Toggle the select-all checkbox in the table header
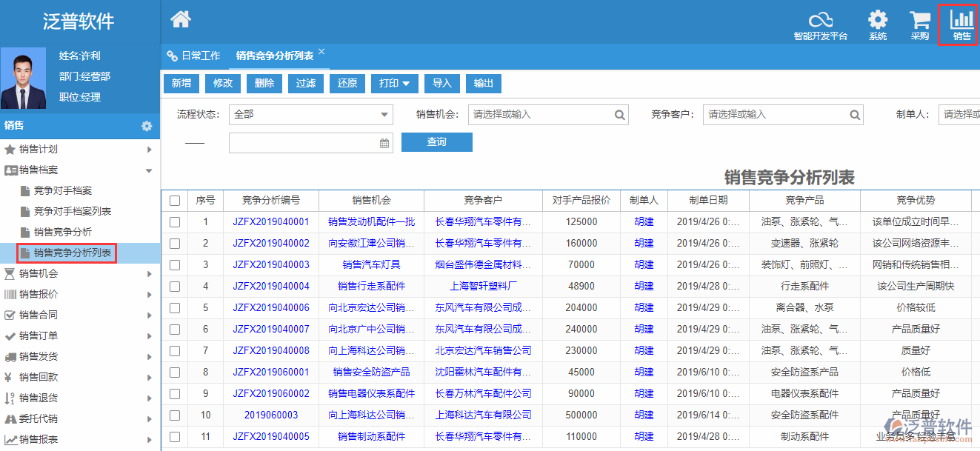Screen dimensions: 980x451 click(175, 200)
